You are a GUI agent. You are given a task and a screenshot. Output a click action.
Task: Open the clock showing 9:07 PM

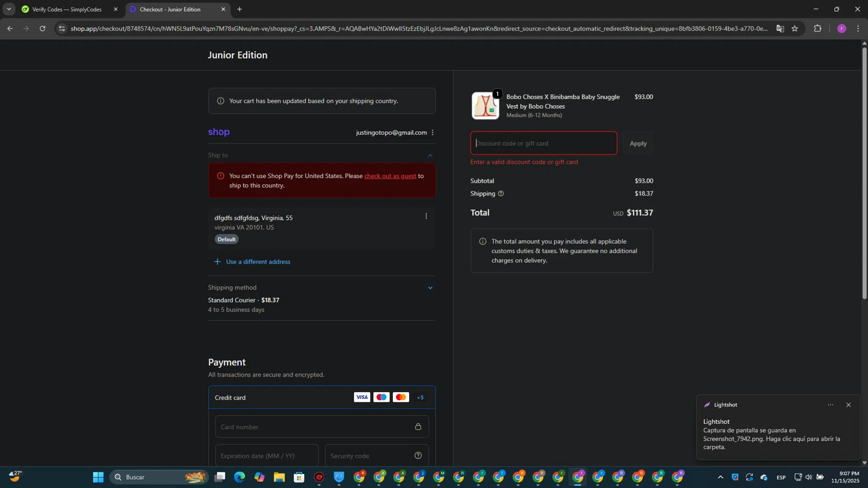(845, 477)
